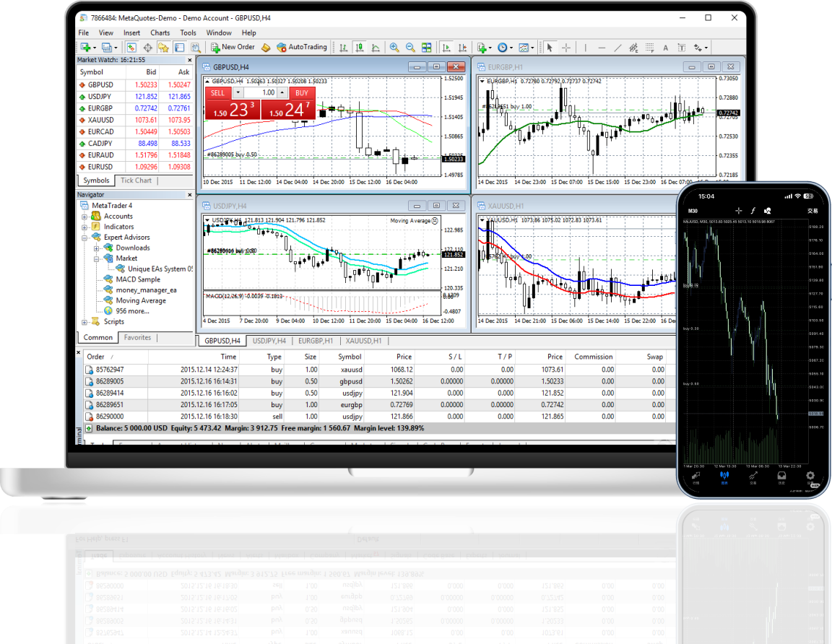832x644 pixels.
Task: Click the lot size field showing 1.00
Action: point(264,92)
